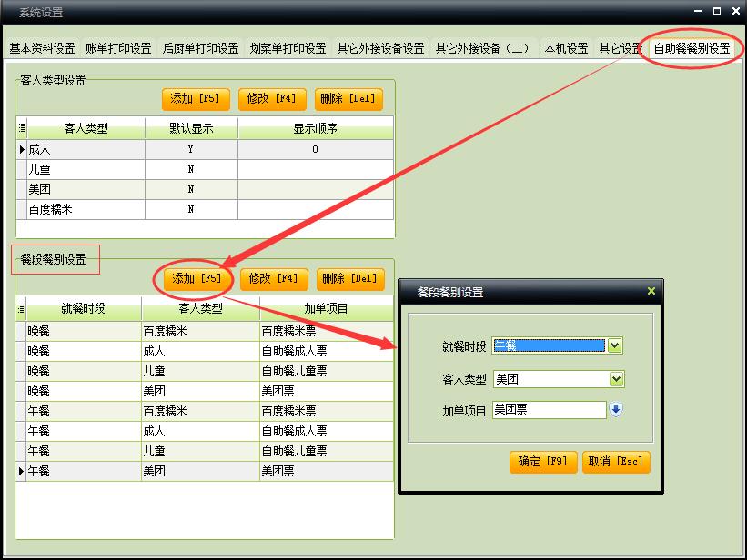
Task: Click the 就餐时段 column header
Action: click(84, 308)
